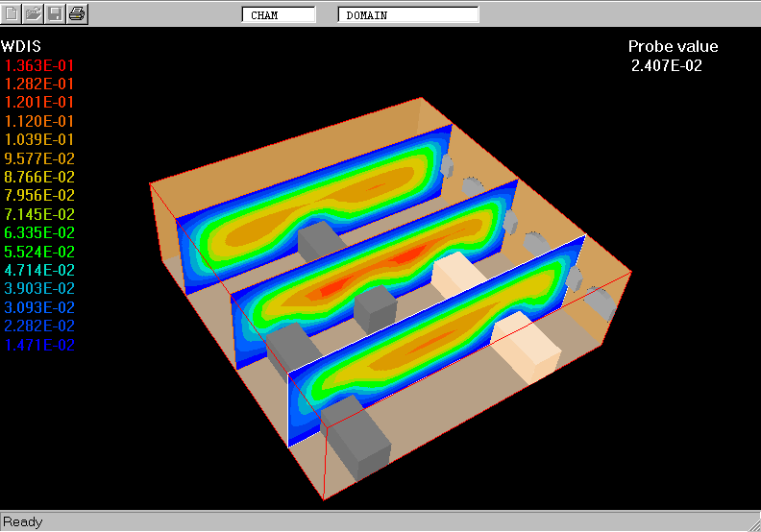
Task: Select the 1.363E-01 red legend value
Action: coord(39,65)
